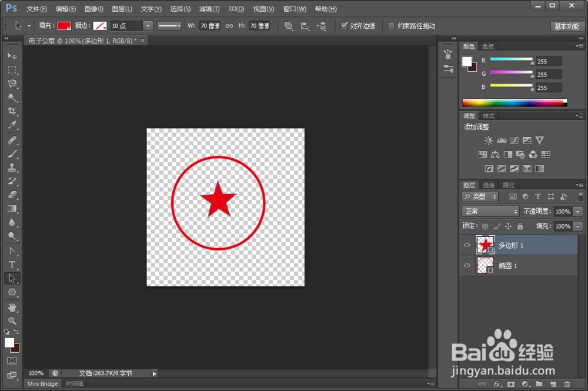Click the Color Balance adjustment icon

pyautogui.click(x=495, y=155)
